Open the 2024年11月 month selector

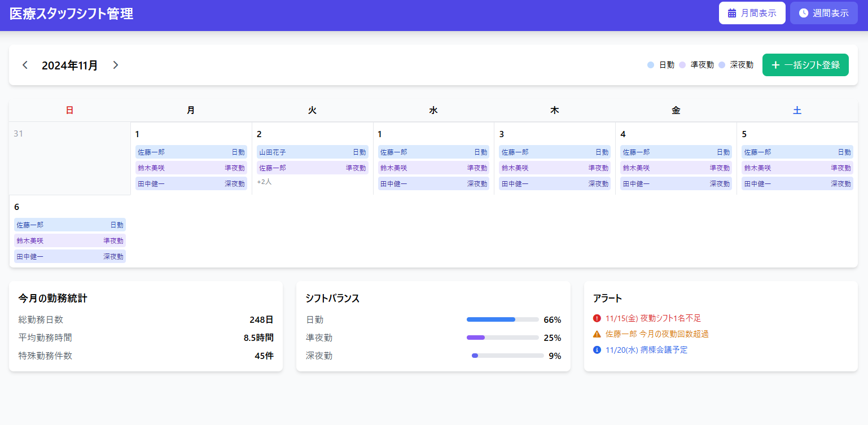[x=70, y=65]
